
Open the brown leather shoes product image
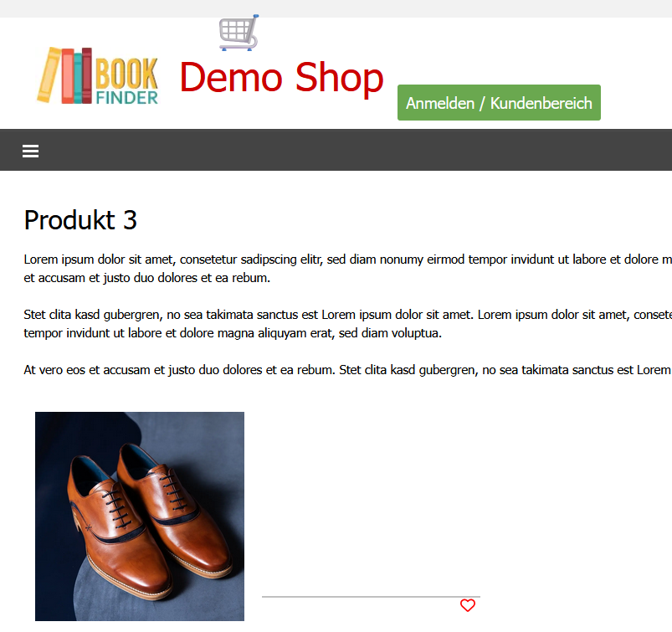(x=140, y=516)
